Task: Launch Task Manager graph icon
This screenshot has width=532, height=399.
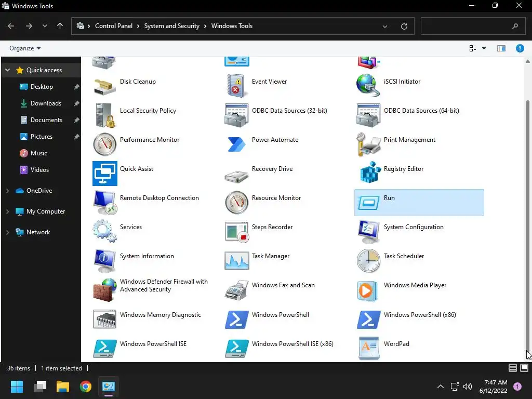Action: pyautogui.click(x=236, y=261)
